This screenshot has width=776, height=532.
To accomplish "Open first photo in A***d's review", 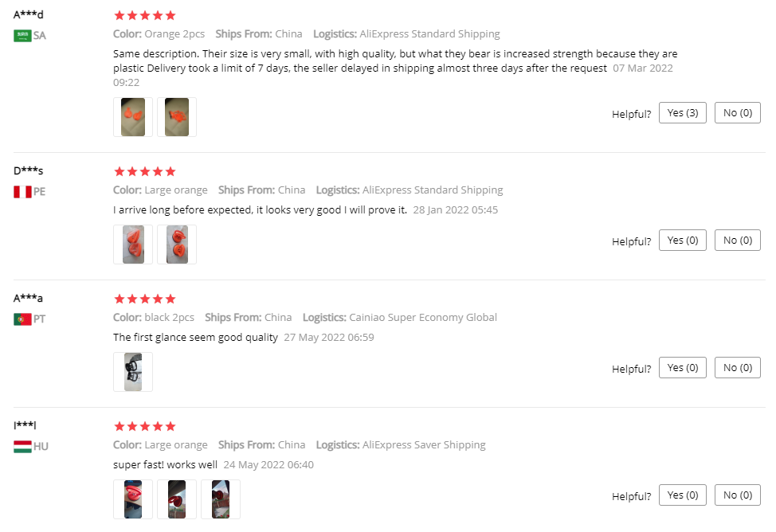I will click(133, 117).
